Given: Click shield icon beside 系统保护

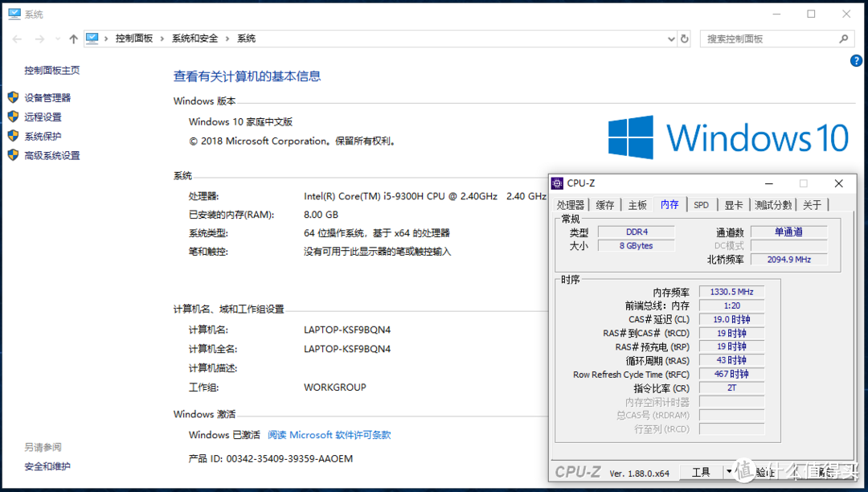Looking at the screenshot, I should click(14, 136).
